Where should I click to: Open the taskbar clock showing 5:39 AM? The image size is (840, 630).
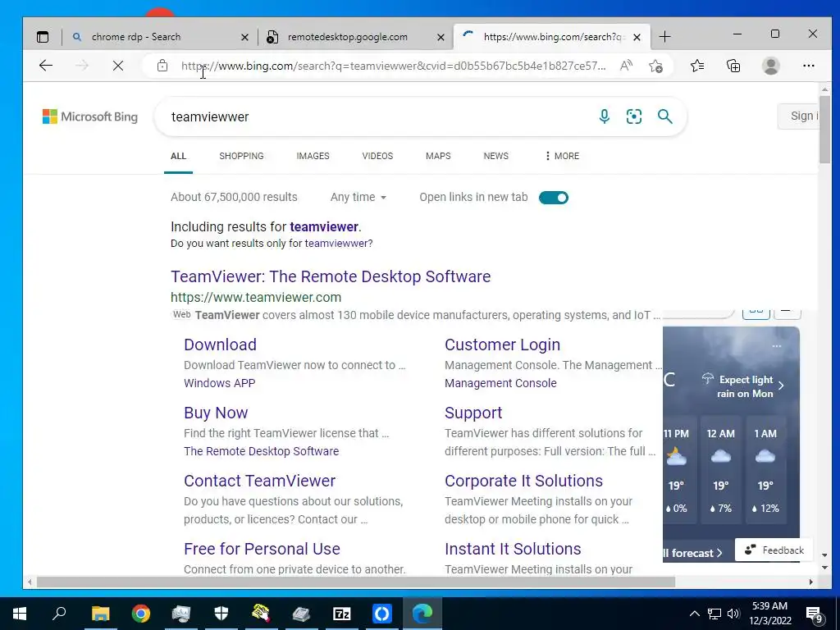pyautogui.click(x=769, y=614)
